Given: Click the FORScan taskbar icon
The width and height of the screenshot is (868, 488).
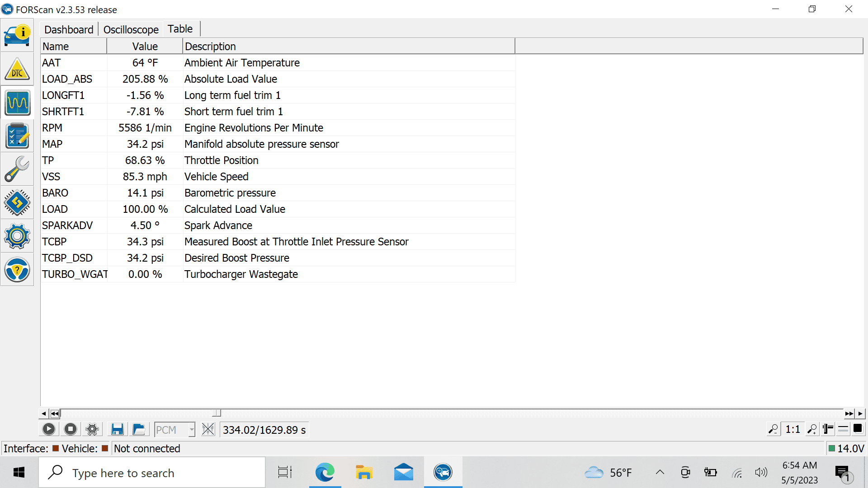Looking at the screenshot, I should coord(443,473).
